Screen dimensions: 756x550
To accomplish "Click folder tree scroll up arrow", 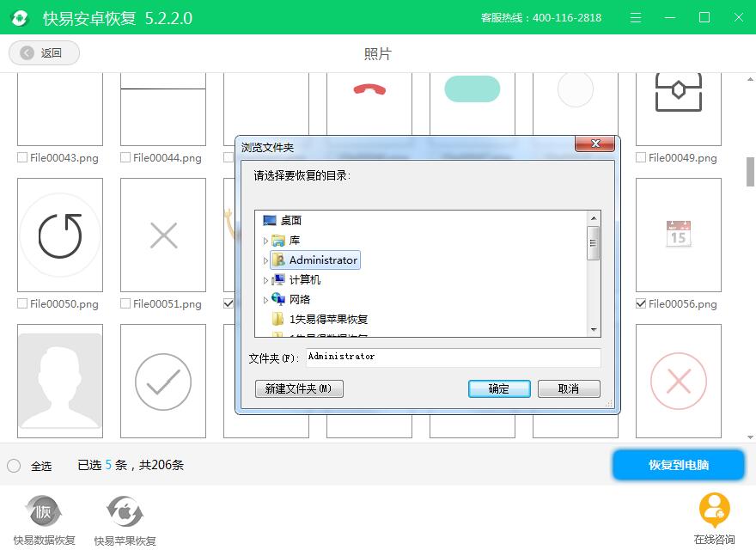I will click(x=594, y=218).
